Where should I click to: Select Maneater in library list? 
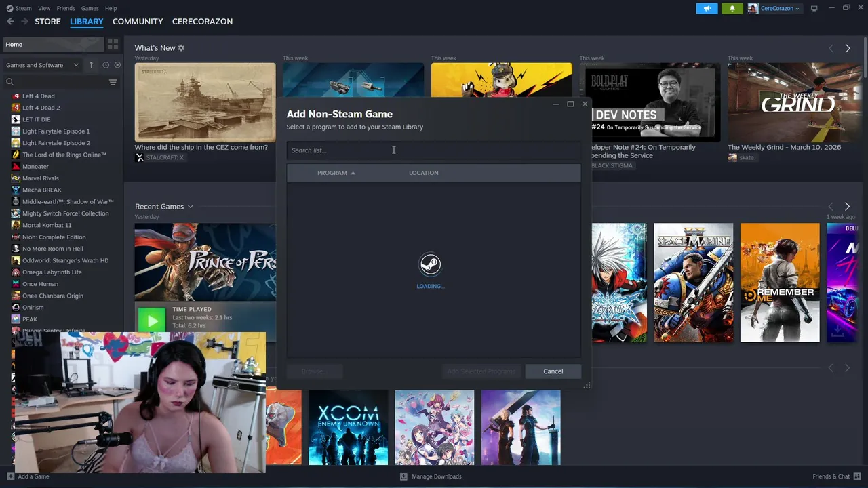click(35, 167)
